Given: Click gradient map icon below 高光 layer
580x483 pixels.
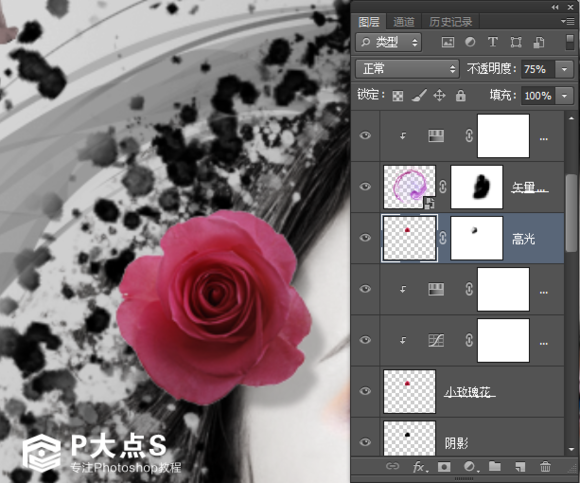Looking at the screenshot, I should 436,289.
